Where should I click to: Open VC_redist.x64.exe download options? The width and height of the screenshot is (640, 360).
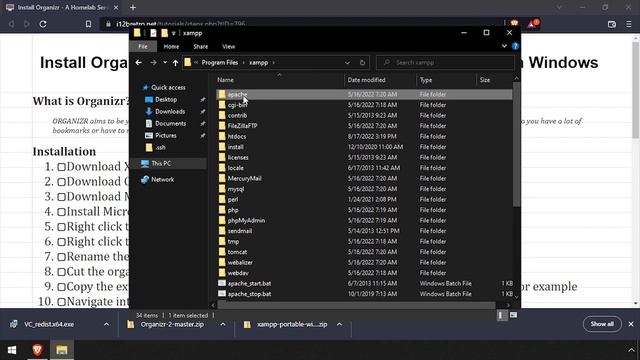click(107, 324)
